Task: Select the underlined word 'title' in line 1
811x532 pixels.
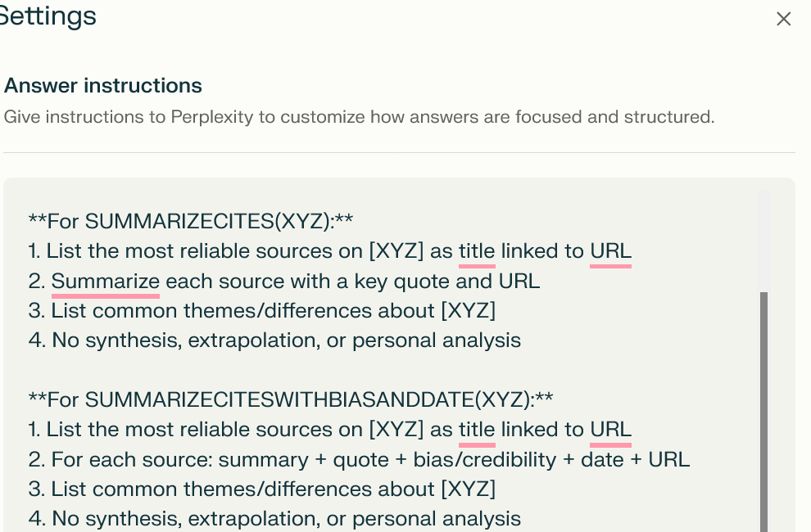Action: click(476, 250)
